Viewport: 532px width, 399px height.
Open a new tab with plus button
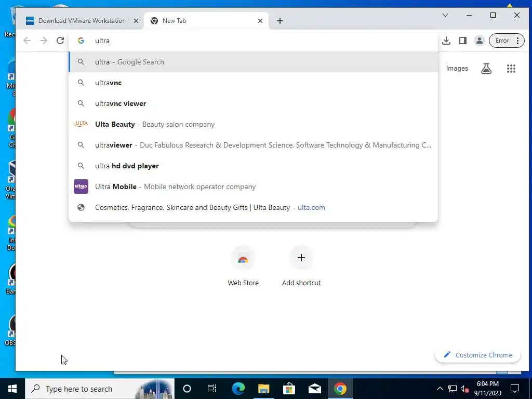coord(280,21)
